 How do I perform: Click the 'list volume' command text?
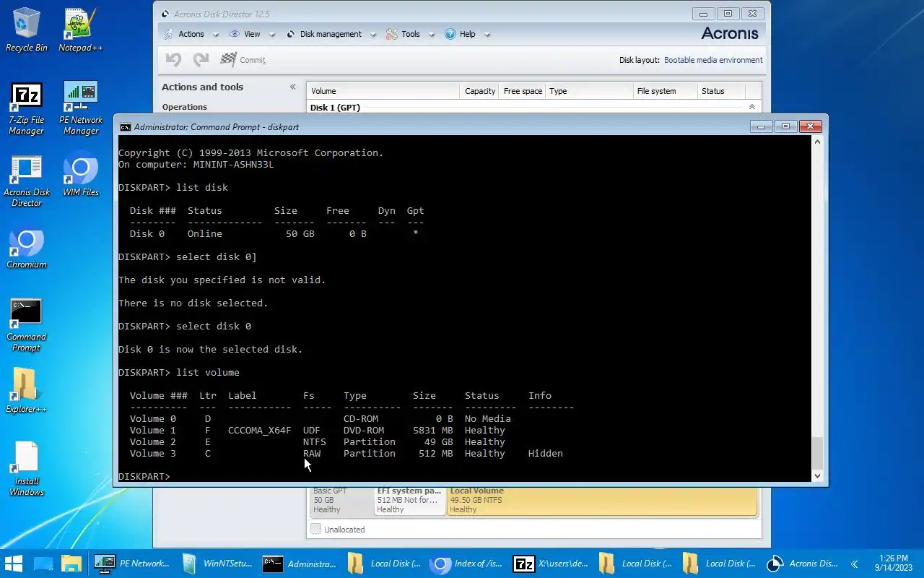(208, 372)
